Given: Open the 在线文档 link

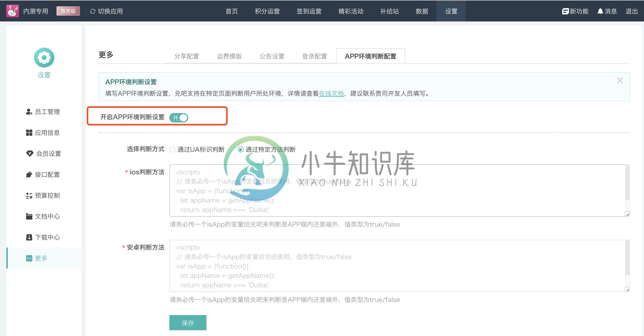Looking at the screenshot, I should coord(331,93).
